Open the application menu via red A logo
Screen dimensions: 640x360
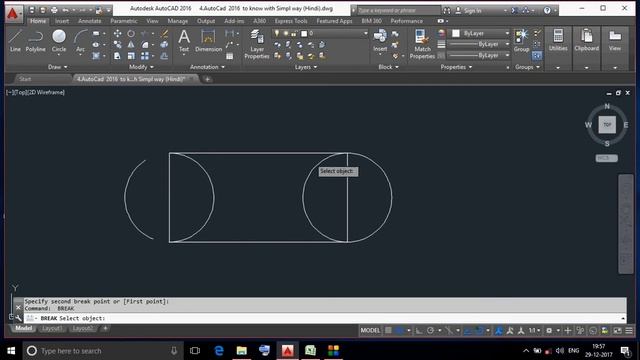tap(14, 13)
